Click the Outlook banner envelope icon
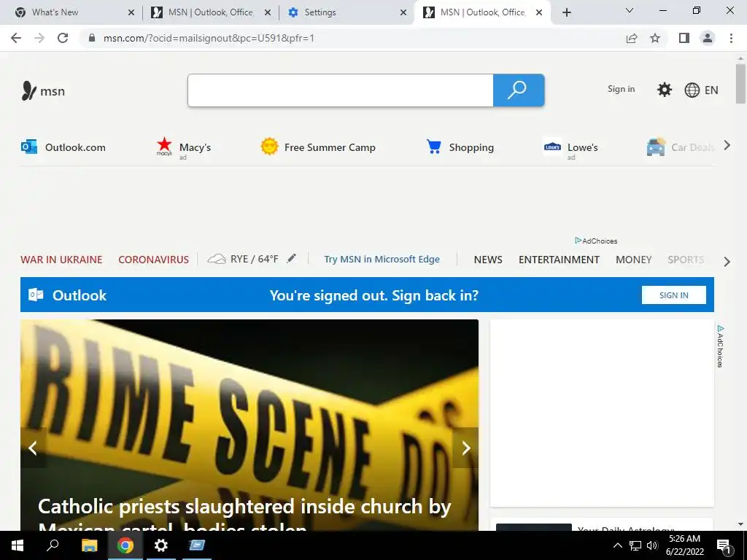Viewport: 747px width, 560px height. click(36, 295)
